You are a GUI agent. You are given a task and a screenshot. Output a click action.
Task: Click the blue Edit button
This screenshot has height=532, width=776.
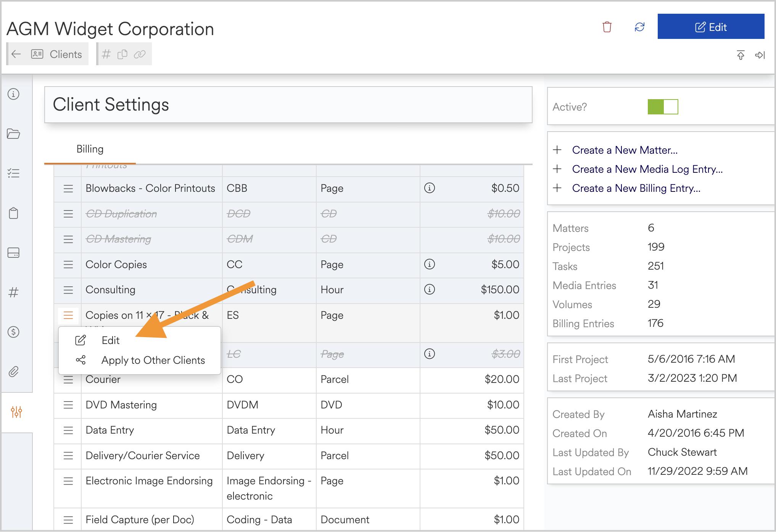pos(711,27)
